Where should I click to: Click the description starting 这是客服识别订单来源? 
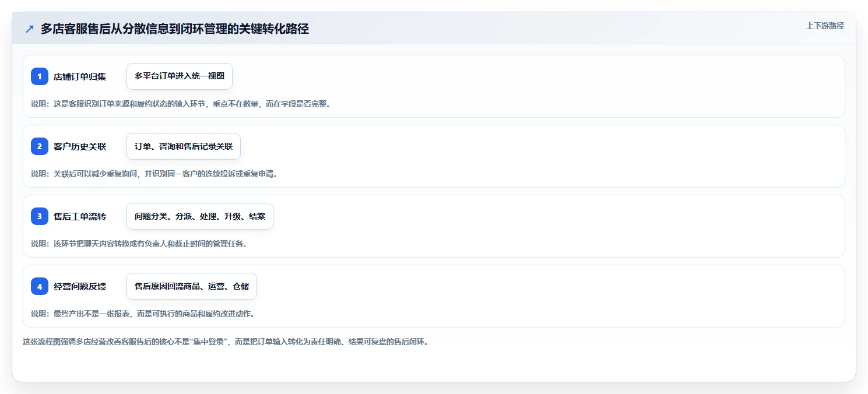[x=181, y=104]
